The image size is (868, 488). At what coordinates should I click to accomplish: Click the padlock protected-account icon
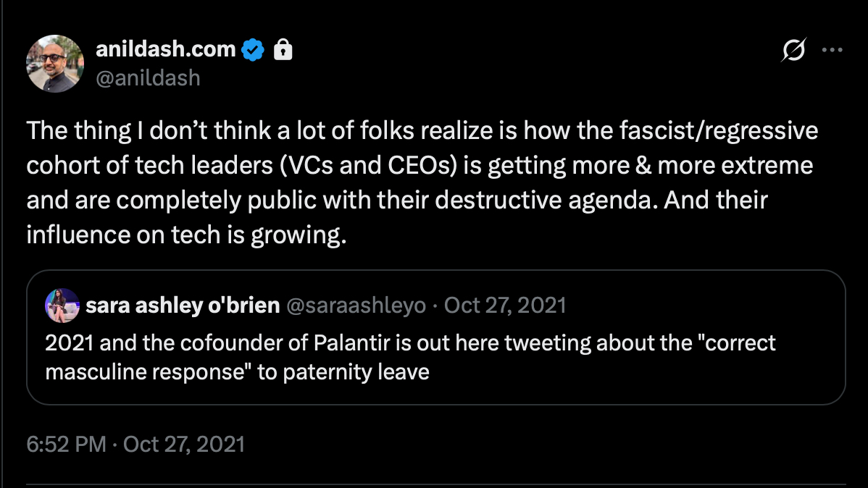(x=283, y=50)
